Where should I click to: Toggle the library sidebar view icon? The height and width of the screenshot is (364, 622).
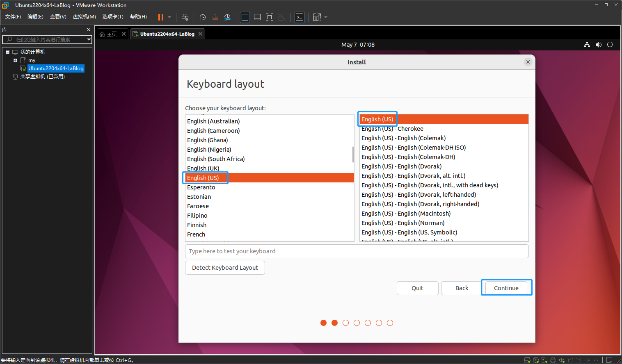coord(245,17)
